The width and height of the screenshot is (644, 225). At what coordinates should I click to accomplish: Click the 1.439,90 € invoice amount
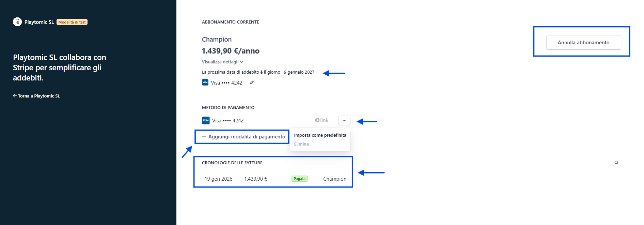tap(255, 179)
